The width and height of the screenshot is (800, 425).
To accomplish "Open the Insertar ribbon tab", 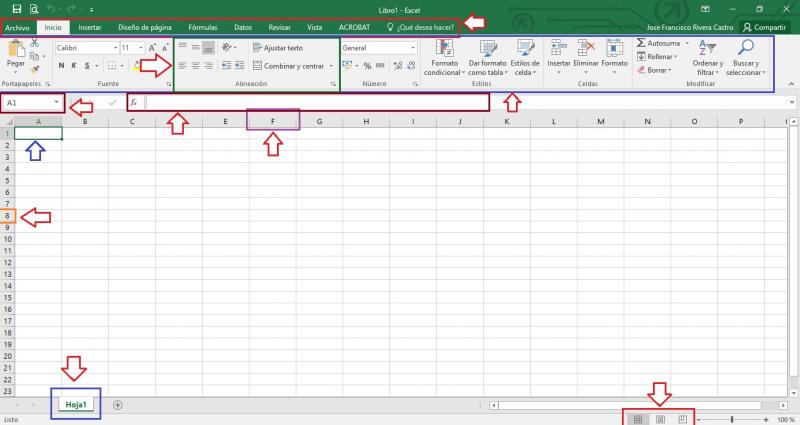I will click(x=89, y=27).
